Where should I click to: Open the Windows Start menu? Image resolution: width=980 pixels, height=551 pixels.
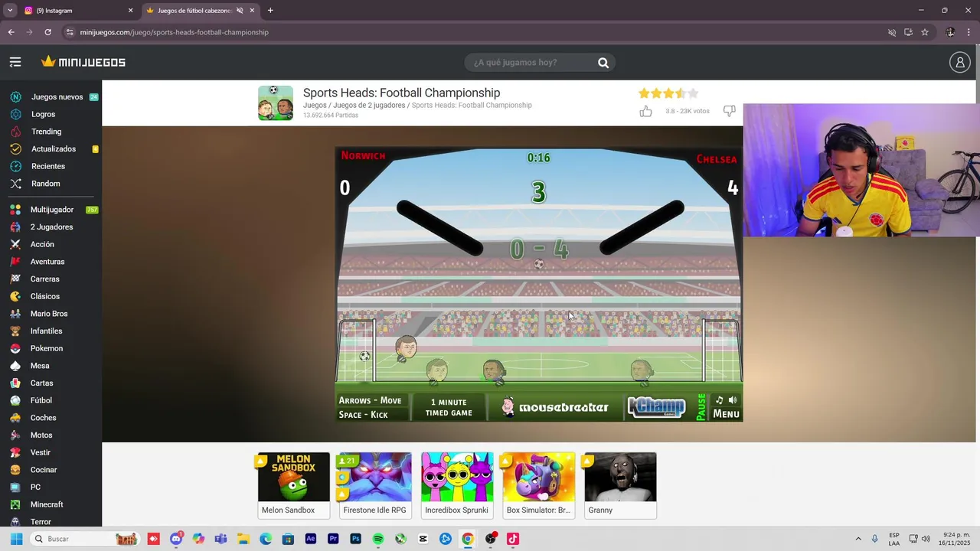[x=15, y=539]
